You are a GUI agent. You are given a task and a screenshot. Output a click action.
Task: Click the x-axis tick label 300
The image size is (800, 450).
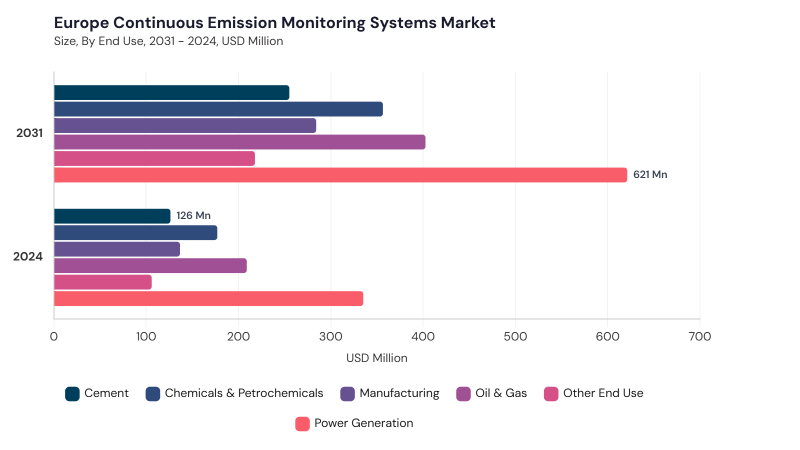tap(331, 337)
